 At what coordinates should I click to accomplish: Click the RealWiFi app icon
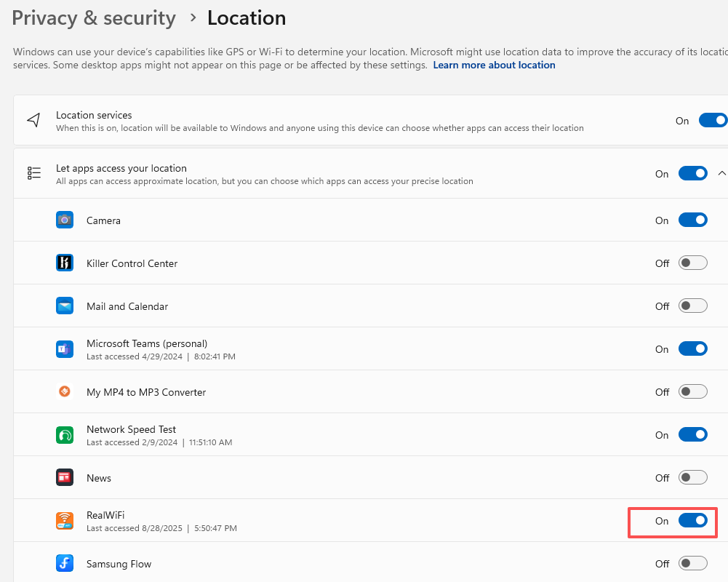[x=65, y=521]
